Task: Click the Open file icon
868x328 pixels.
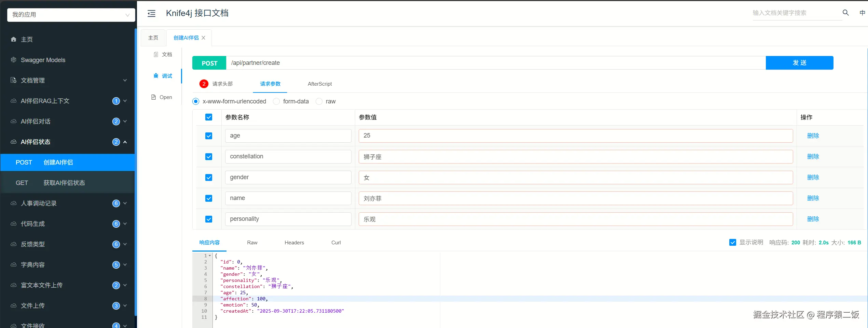Action: [x=153, y=97]
